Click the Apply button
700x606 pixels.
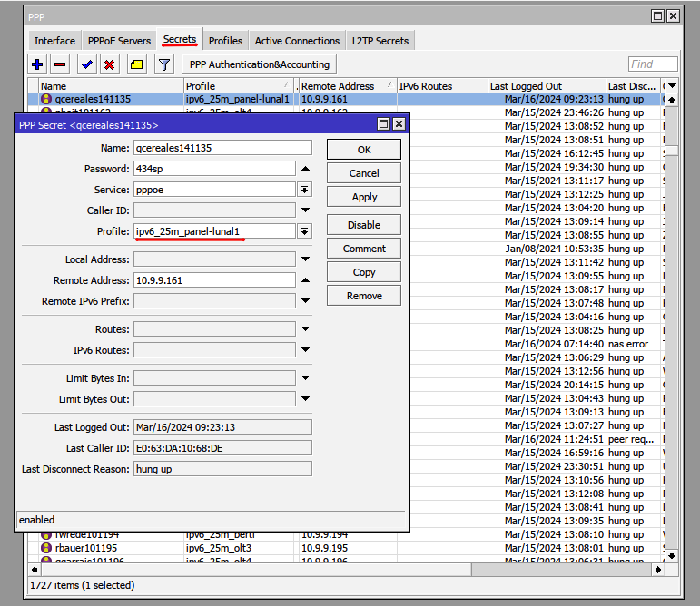pos(364,197)
